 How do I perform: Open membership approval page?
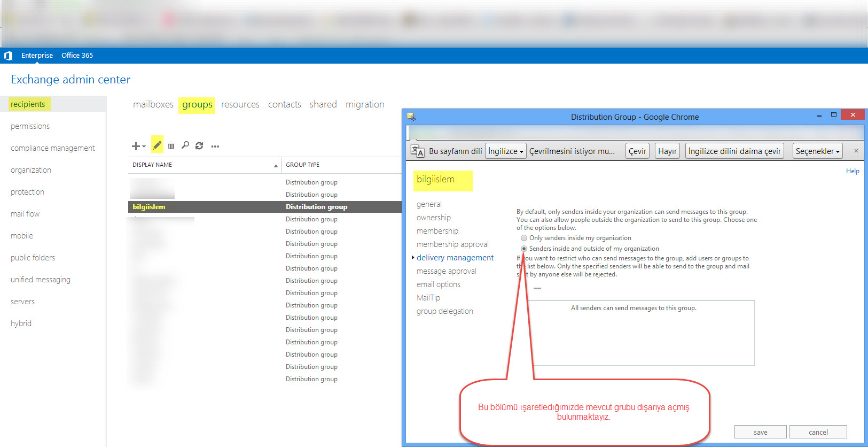coord(452,244)
